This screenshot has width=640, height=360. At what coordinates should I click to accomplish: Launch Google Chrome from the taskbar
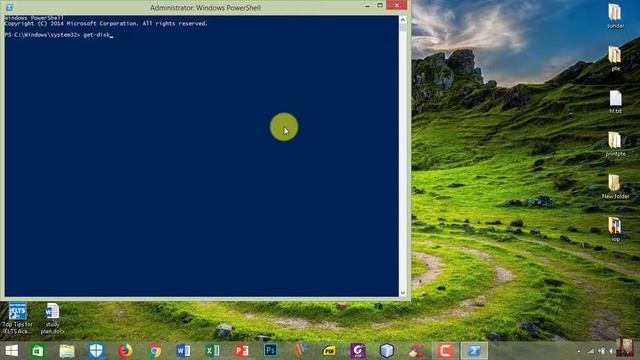click(x=154, y=351)
